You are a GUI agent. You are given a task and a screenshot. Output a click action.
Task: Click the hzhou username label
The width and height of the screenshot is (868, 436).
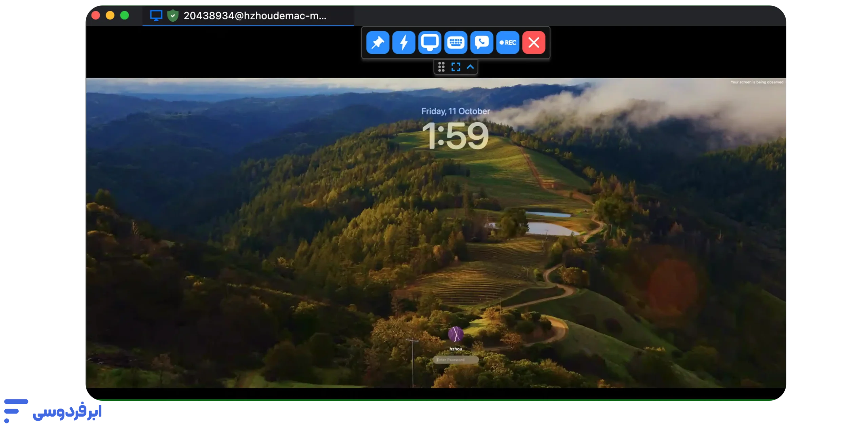(x=456, y=349)
